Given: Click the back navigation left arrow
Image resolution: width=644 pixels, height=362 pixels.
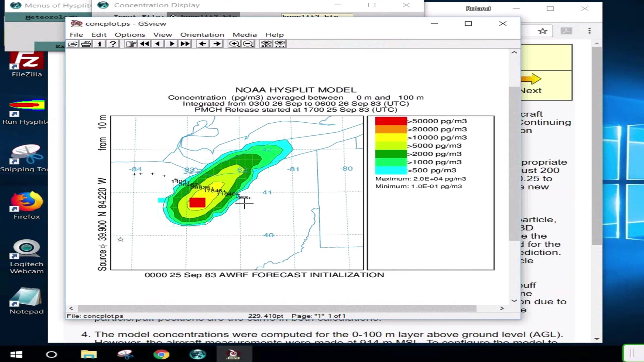Looking at the screenshot, I should tap(203, 44).
